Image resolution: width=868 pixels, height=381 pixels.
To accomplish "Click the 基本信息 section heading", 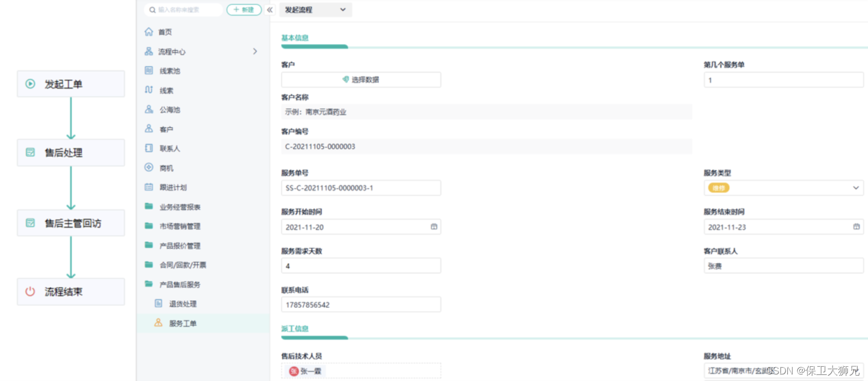I will (x=295, y=38).
